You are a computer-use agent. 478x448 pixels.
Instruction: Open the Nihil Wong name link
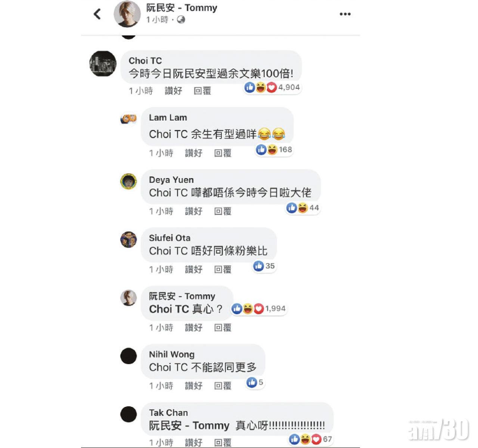(172, 354)
